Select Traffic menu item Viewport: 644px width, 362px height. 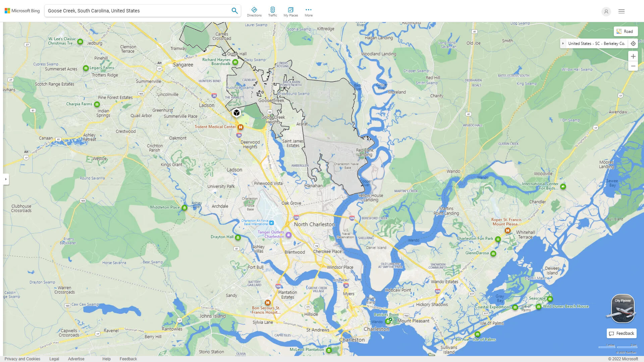(272, 11)
